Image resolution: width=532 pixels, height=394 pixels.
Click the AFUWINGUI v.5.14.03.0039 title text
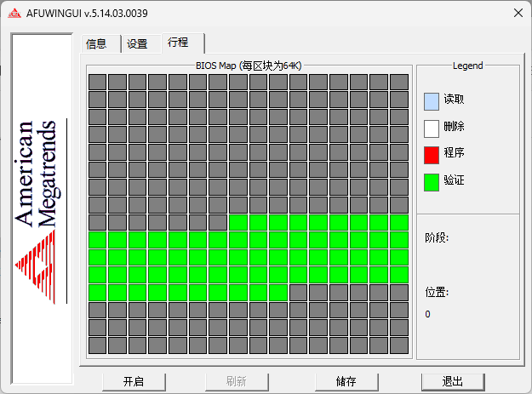coord(87,14)
